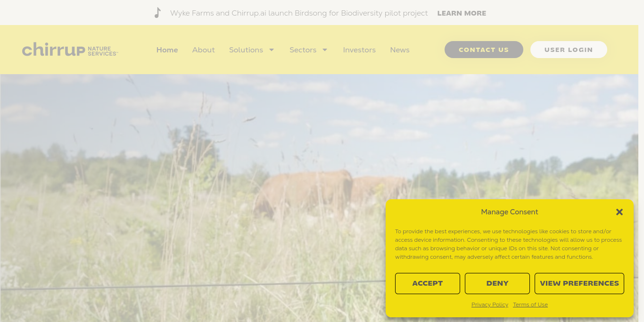Open the Privacy Policy link
Viewport: 644px width, 322px height.
click(x=490, y=305)
